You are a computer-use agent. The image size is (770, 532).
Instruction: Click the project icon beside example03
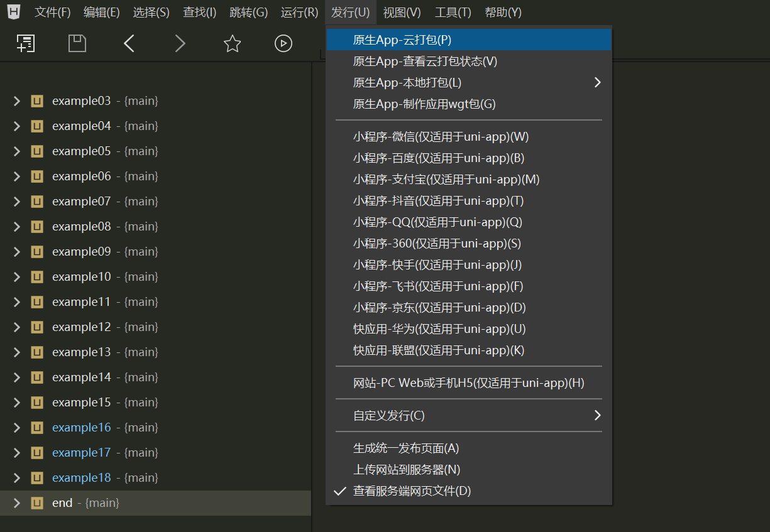37,101
